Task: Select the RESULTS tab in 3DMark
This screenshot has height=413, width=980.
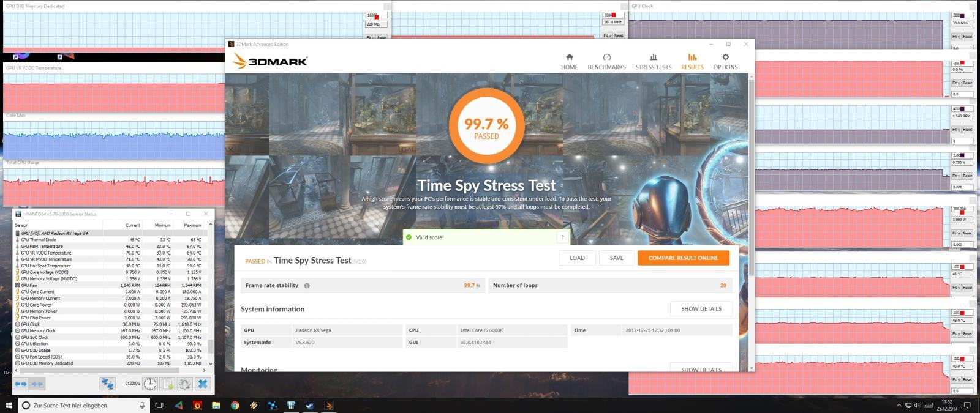Action: (x=692, y=61)
